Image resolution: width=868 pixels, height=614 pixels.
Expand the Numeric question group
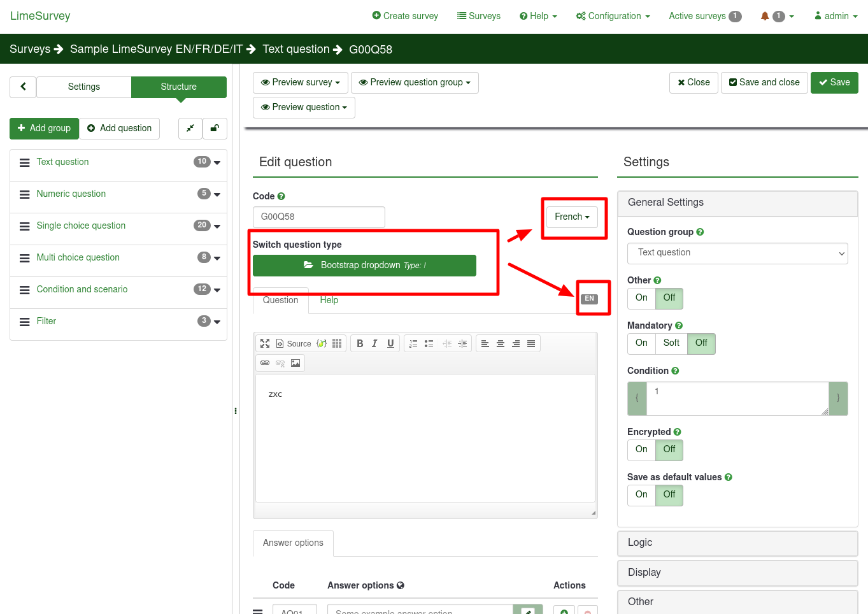pyautogui.click(x=217, y=194)
